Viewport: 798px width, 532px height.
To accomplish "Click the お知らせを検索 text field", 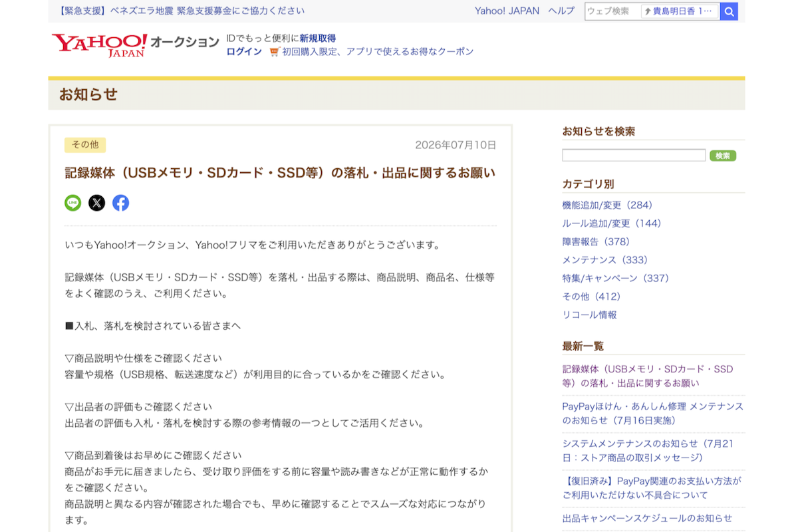I will pyautogui.click(x=634, y=155).
